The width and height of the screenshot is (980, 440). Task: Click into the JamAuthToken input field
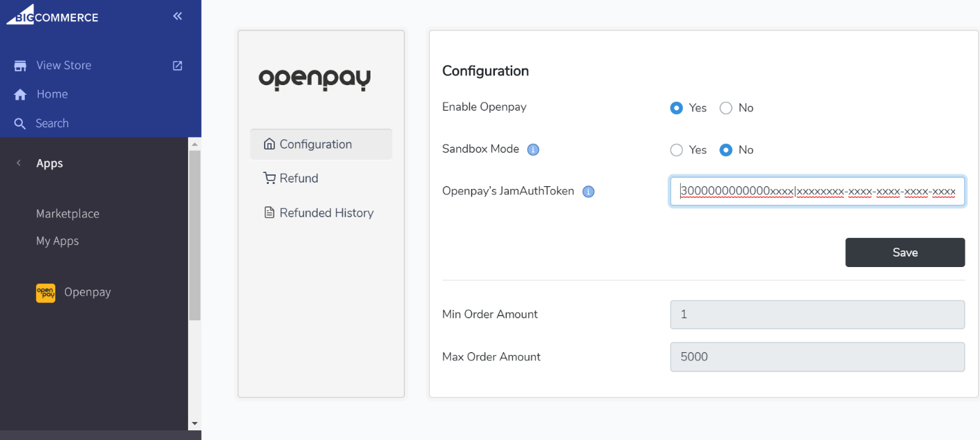[x=817, y=191]
